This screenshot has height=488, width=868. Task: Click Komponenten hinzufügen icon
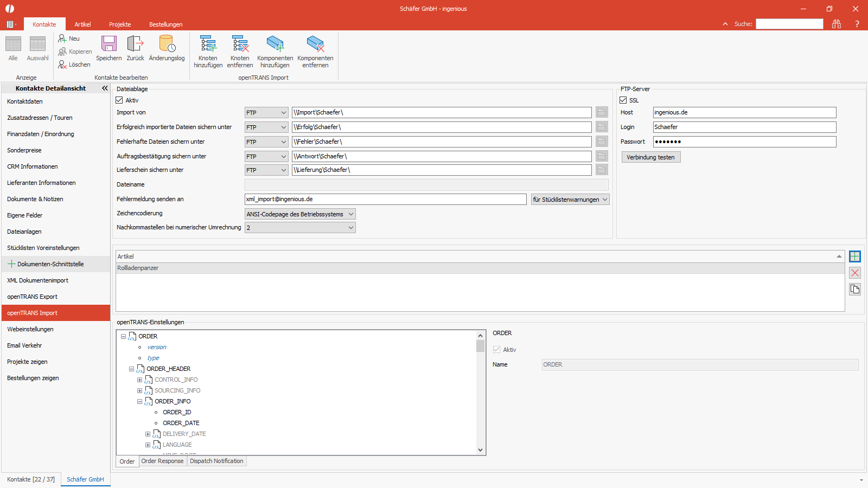click(275, 44)
